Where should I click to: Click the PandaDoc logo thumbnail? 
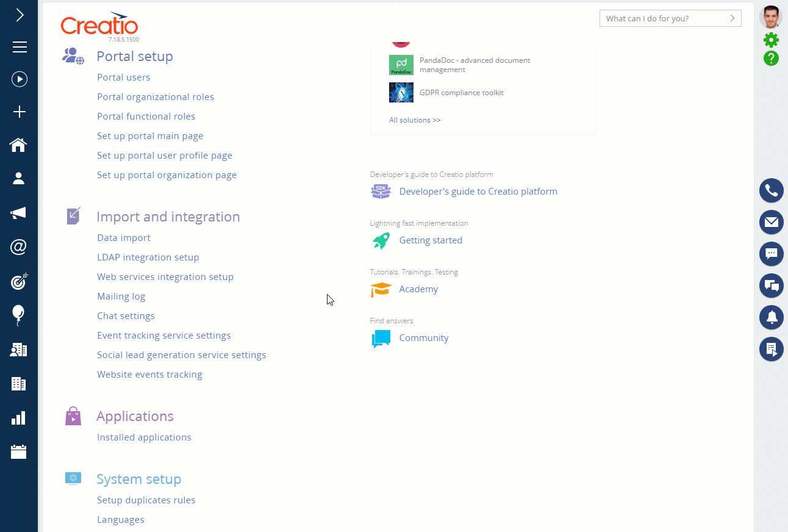(x=401, y=65)
